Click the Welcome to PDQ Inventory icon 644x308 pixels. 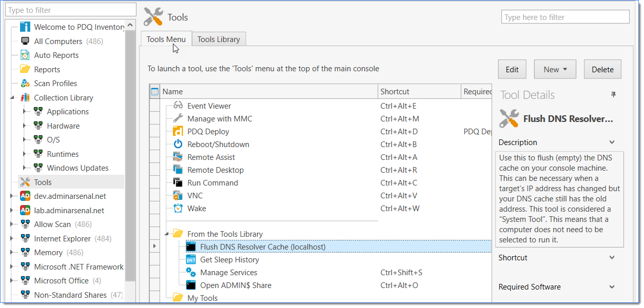click(x=25, y=27)
